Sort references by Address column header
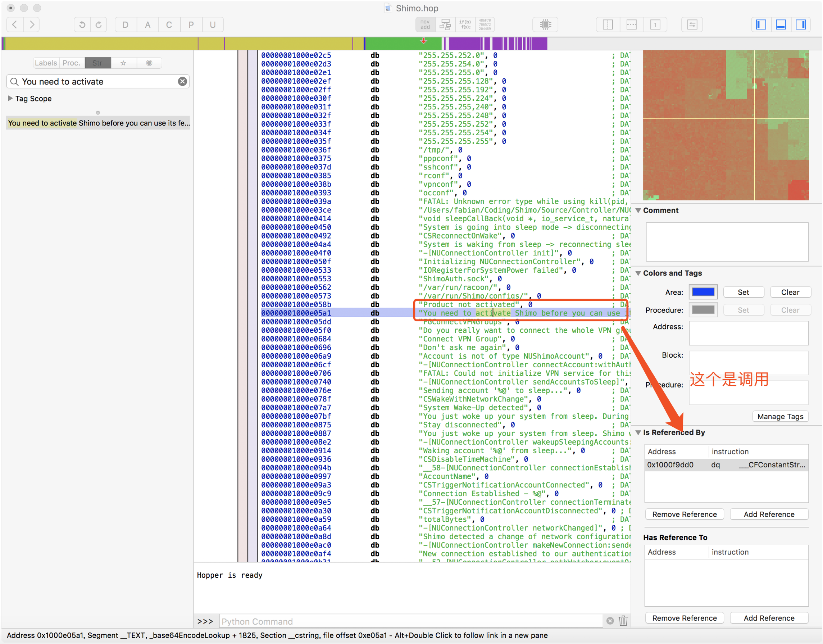The height and width of the screenshot is (644, 823). [677, 451]
